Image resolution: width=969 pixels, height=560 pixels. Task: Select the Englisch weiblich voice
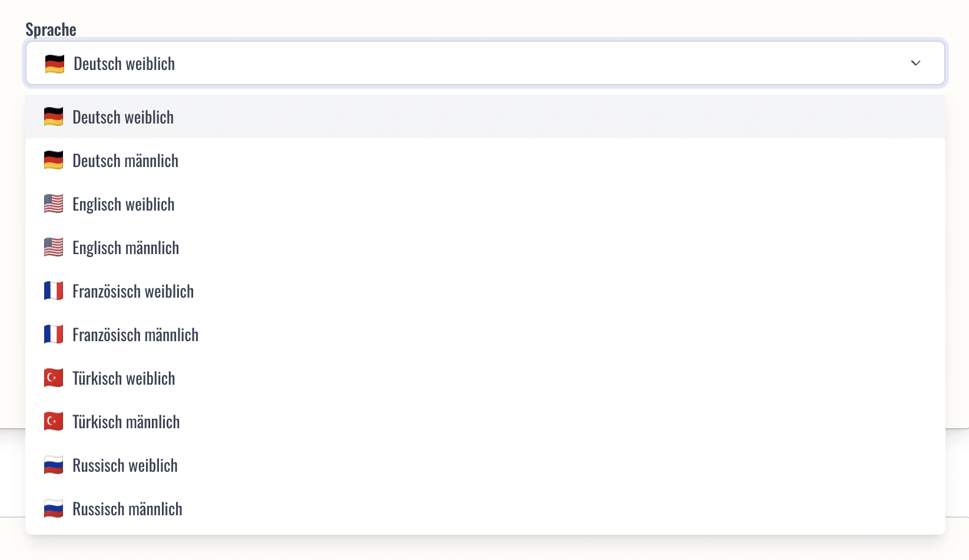pyautogui.click(x=485, y=204)
